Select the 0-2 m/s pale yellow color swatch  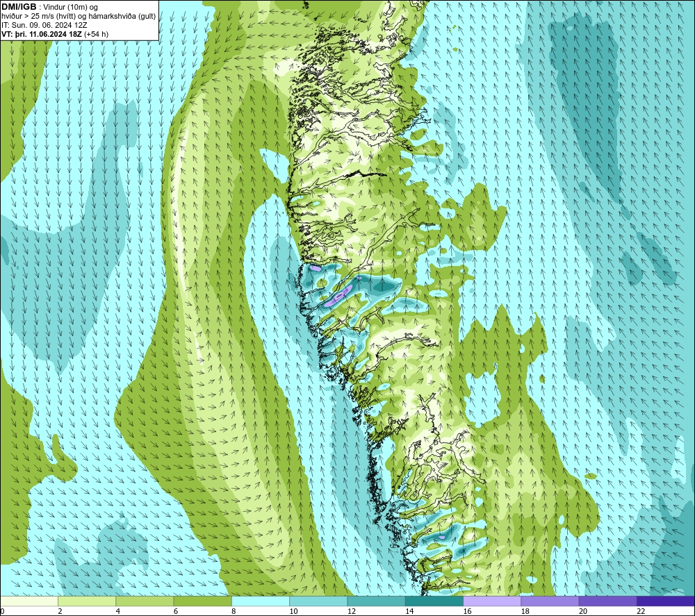[x=29, y=601]
